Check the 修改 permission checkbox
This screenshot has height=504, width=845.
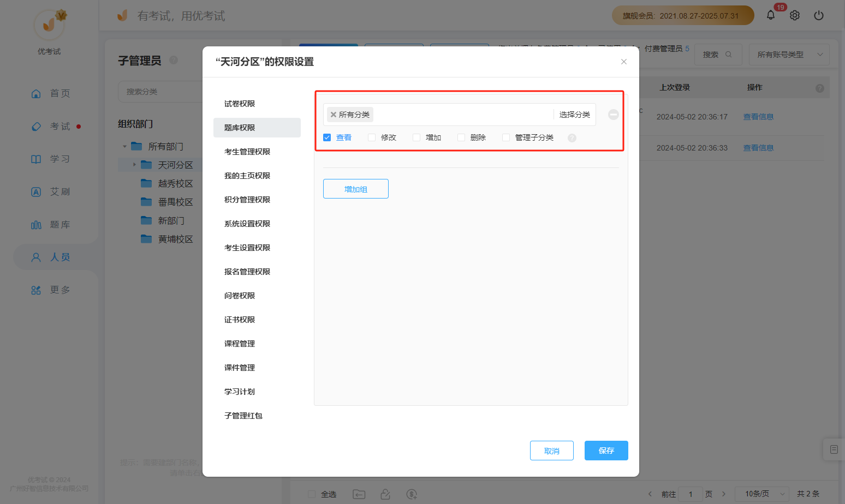(372, 137)
